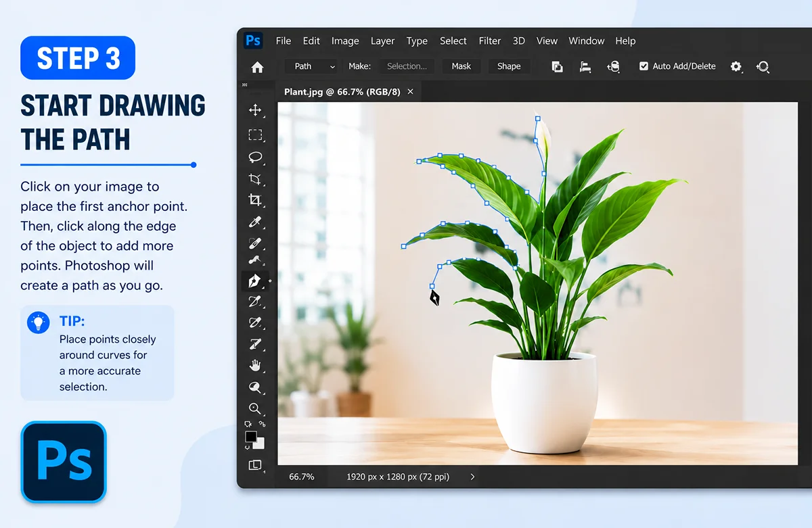Select the Hand tool

[x=255, y=366]
